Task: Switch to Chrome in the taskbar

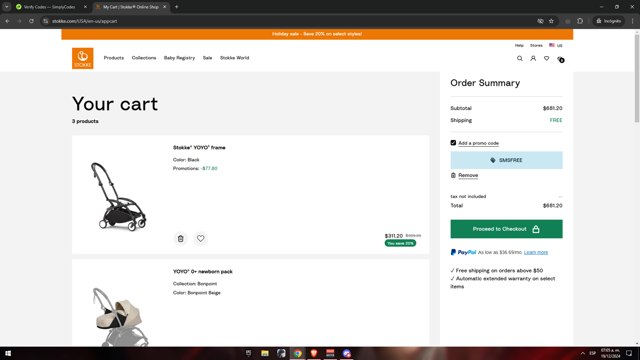Action: tap(298, 353)
